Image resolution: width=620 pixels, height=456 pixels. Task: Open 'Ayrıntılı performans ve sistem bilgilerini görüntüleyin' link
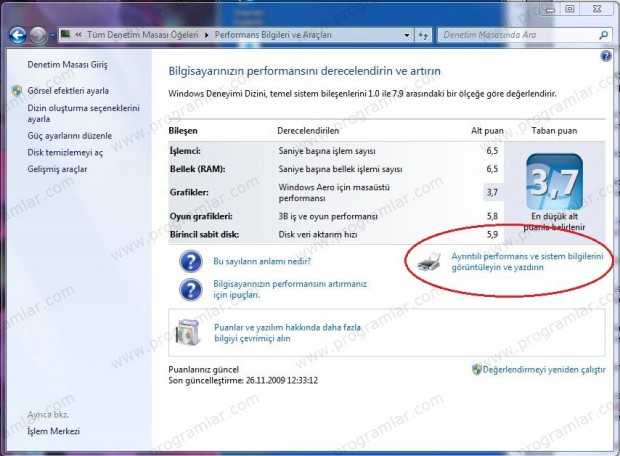[x=527, y=262]
